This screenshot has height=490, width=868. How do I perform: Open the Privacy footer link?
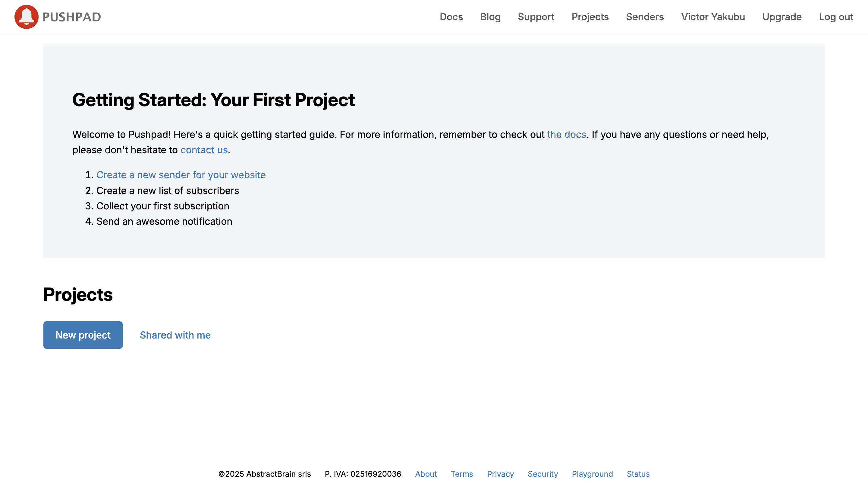[500, 474]
